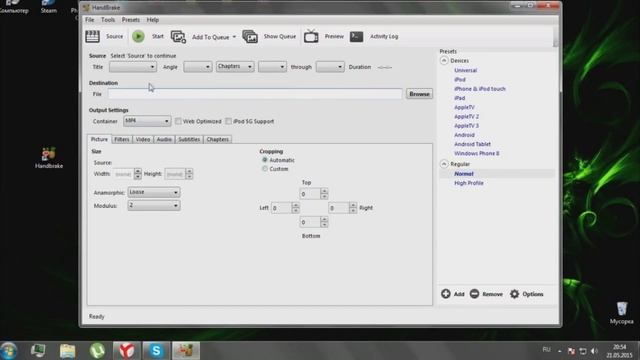Click HandBrake taskbar button
Screen dimensions: 640x360
pyautogui.click(x=186, y=351)
